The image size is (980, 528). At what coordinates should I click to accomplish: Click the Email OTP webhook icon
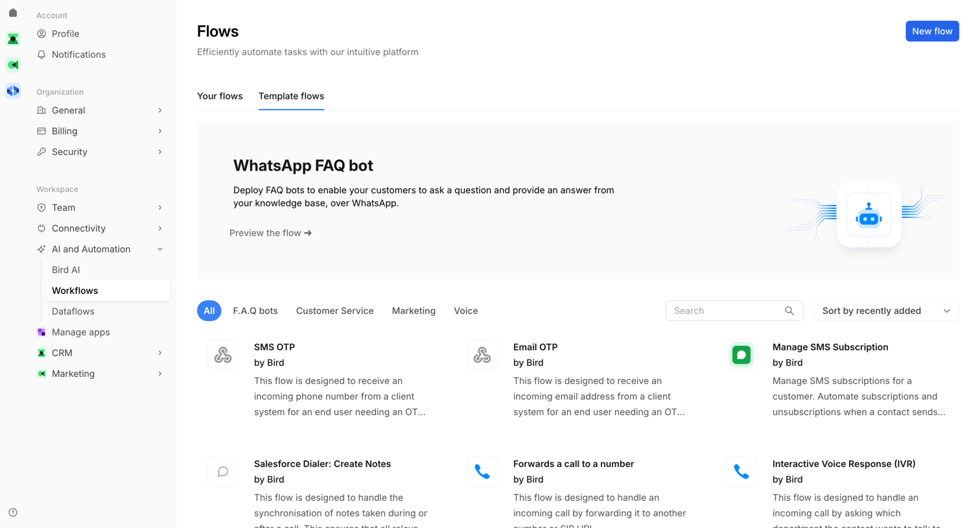click(x=482, y=355)
